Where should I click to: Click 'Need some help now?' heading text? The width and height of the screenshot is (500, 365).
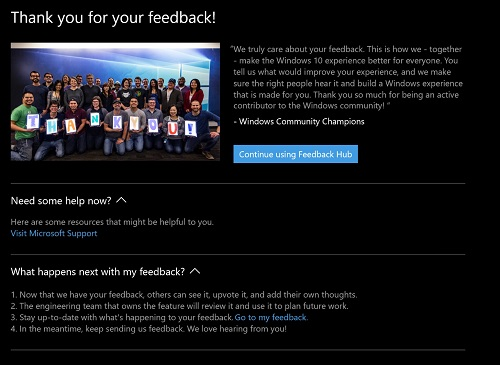coord(61,201)
